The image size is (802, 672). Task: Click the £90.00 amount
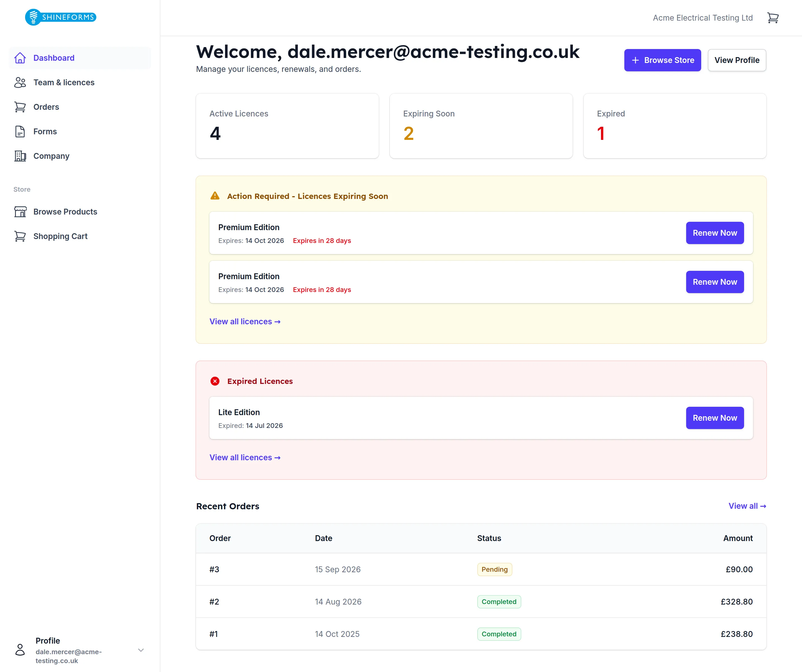tap(739, 569)
